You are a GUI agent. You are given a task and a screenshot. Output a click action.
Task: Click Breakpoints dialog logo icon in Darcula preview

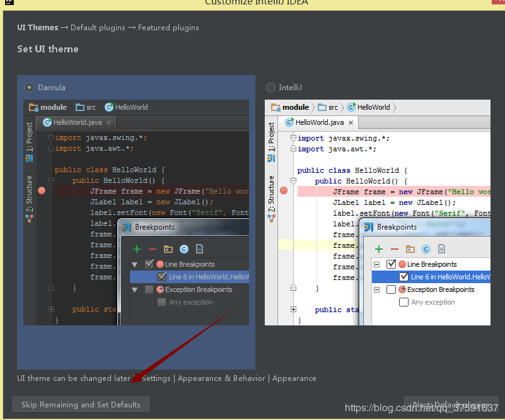click(127, 227)
